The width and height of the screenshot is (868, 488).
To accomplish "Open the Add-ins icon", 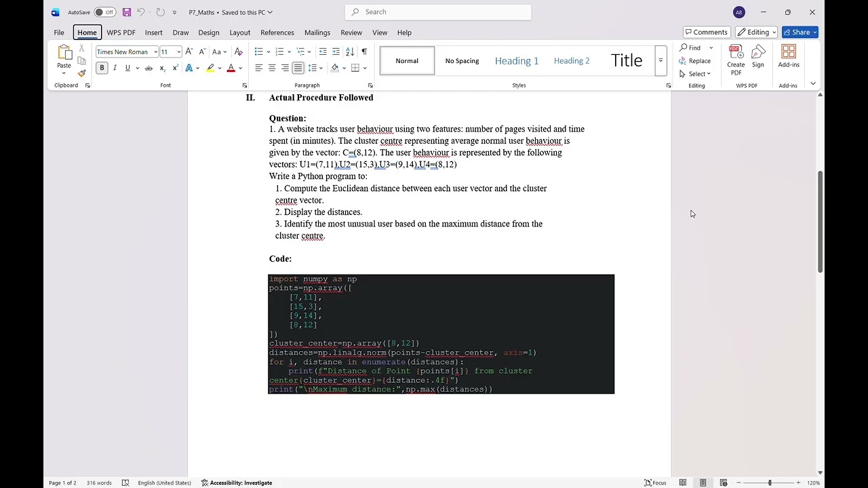I will (788, 56).
